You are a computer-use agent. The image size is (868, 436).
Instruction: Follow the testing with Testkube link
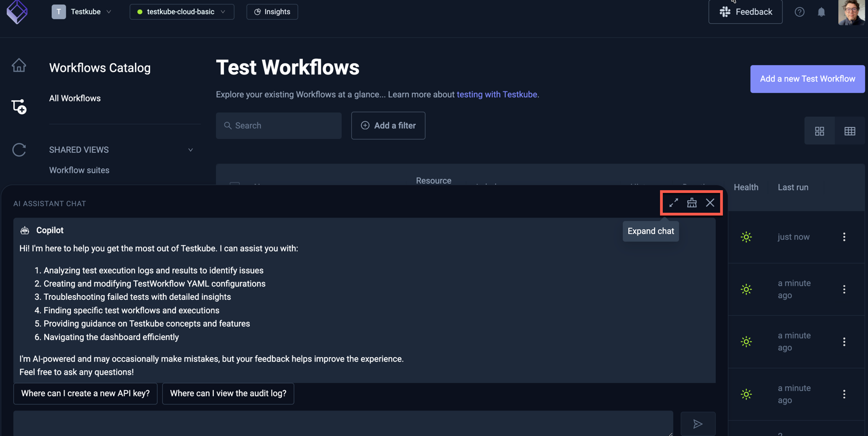[497, 94]
